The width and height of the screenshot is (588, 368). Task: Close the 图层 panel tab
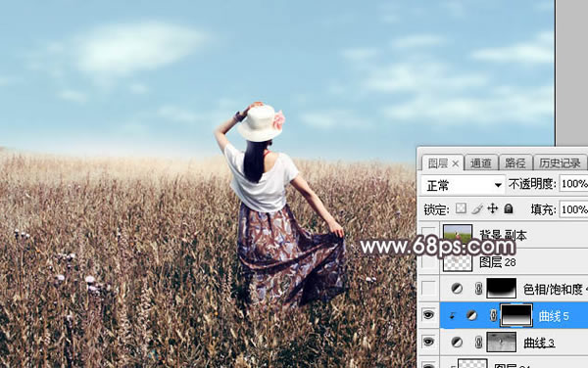pos(456,163)
